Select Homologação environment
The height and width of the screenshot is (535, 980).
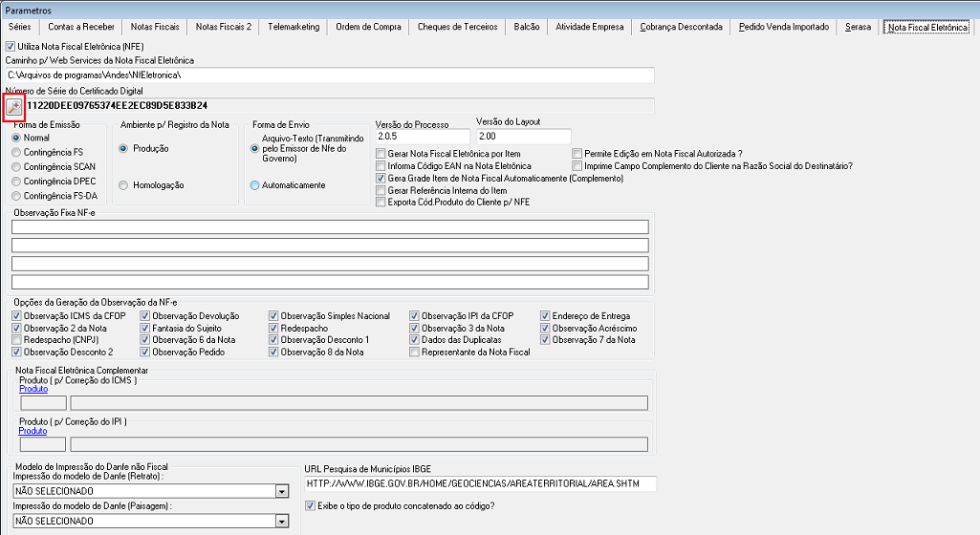(x=123, y=185)
